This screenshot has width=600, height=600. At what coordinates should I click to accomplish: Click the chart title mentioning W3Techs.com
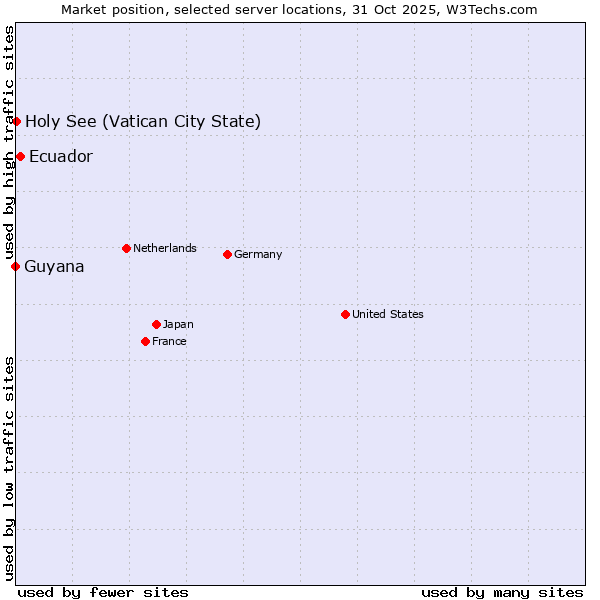[299, 9]
